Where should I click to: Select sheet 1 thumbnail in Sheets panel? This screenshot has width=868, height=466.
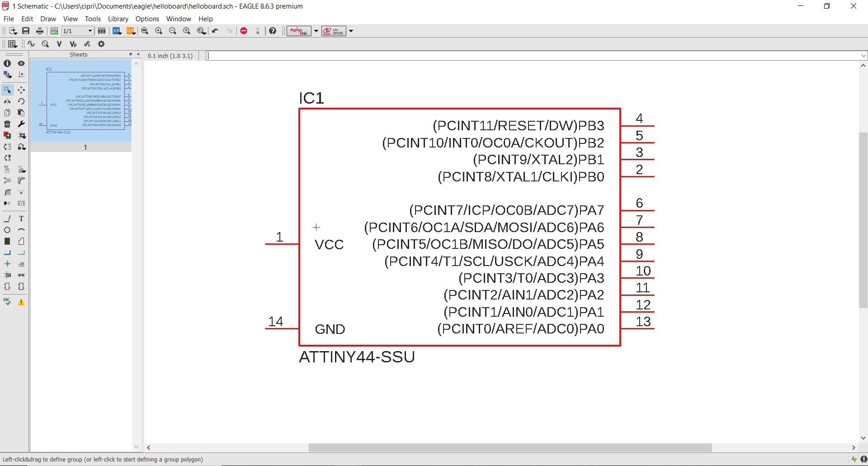[81, 105]
